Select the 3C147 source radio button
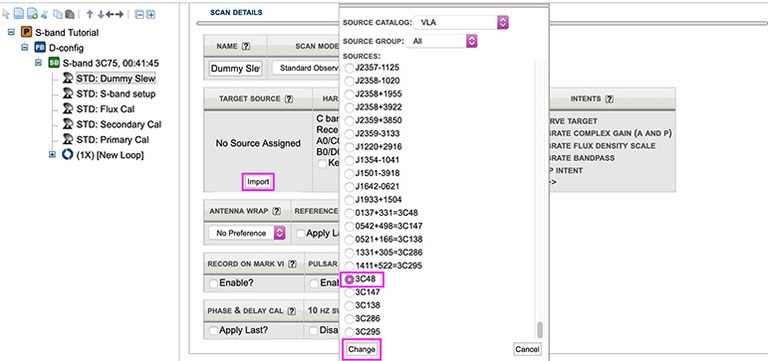 pos(350,292)
